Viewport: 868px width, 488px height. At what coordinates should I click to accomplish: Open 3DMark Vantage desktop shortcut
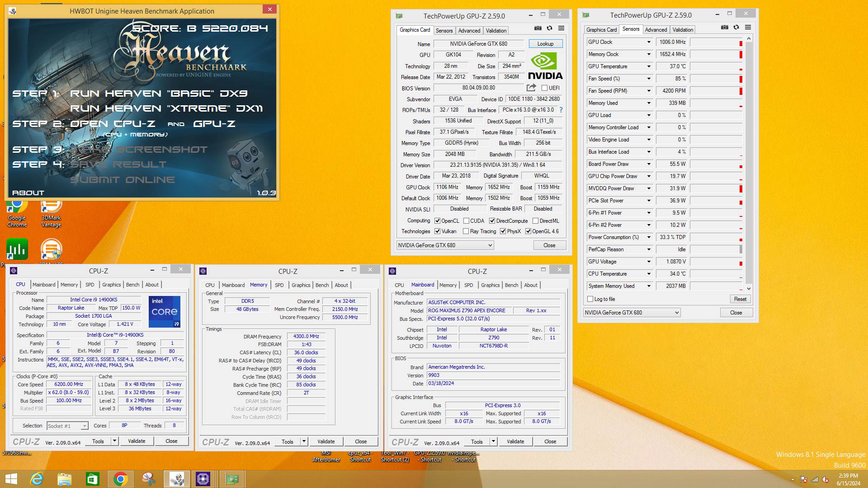tap(51, 213)
